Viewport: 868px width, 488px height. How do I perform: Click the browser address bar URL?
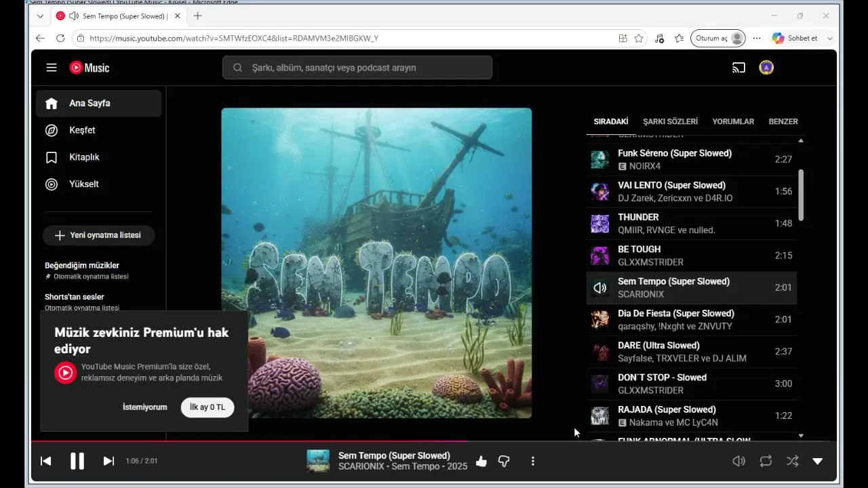coord(234,39)
